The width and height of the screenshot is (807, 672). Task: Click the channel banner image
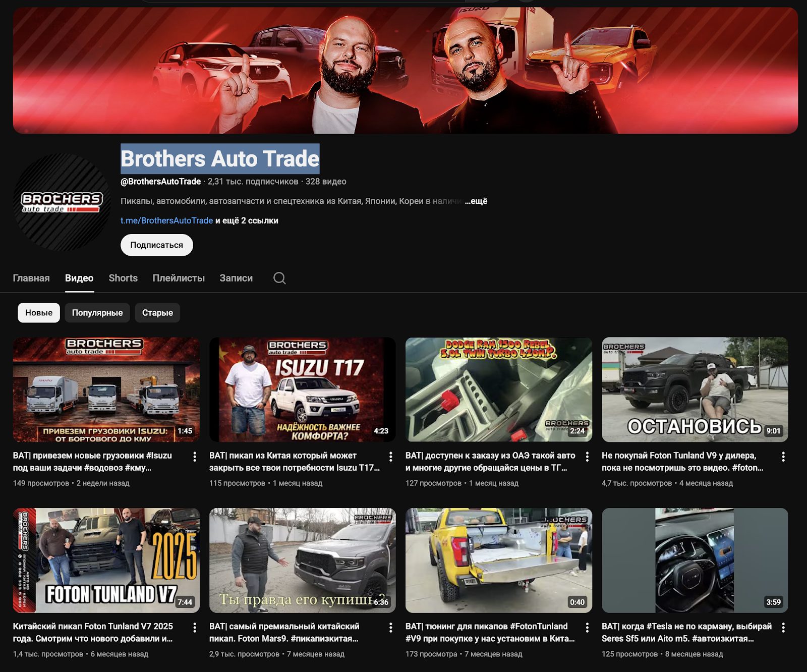click(x=406, y=70)
